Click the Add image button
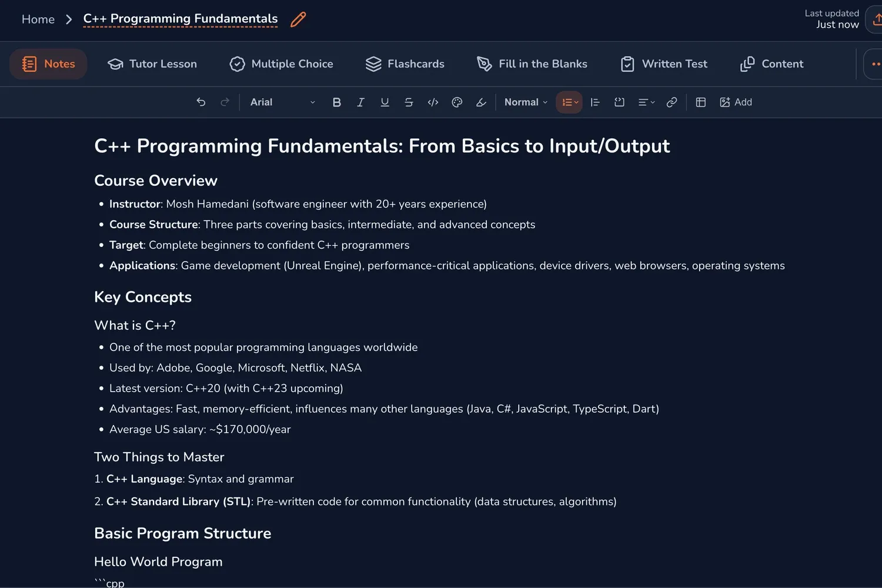882x588 pixels. click(736, 102)
